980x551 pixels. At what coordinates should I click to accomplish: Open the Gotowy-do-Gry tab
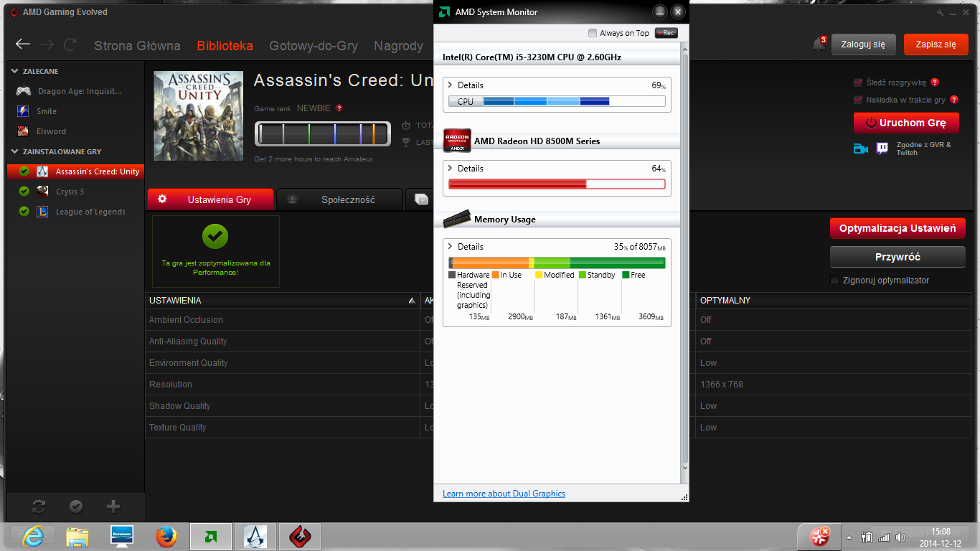(x=314, y=46)
